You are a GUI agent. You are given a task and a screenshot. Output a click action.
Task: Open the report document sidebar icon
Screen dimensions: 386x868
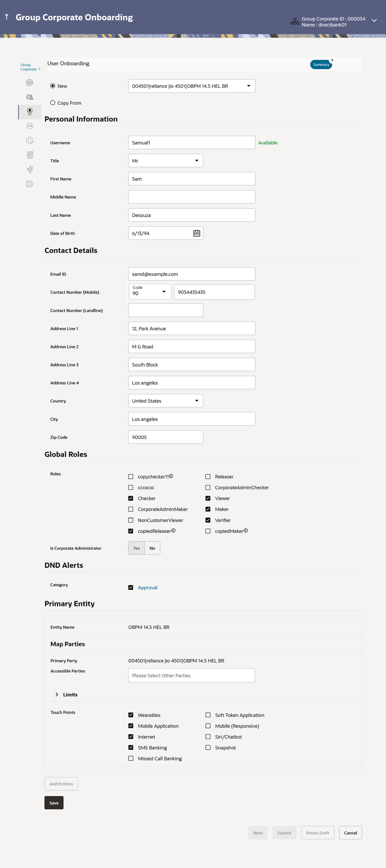tap(30, 155)
